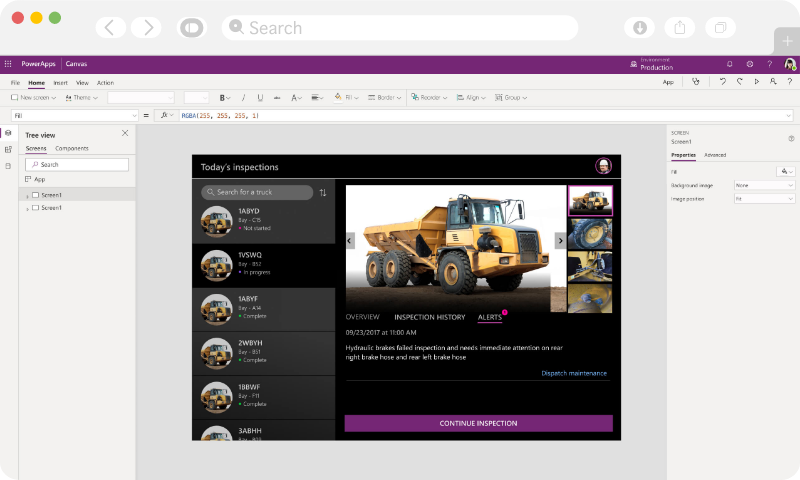Click the Search for a truck field
800x480 pixels.
pos(257,192)
